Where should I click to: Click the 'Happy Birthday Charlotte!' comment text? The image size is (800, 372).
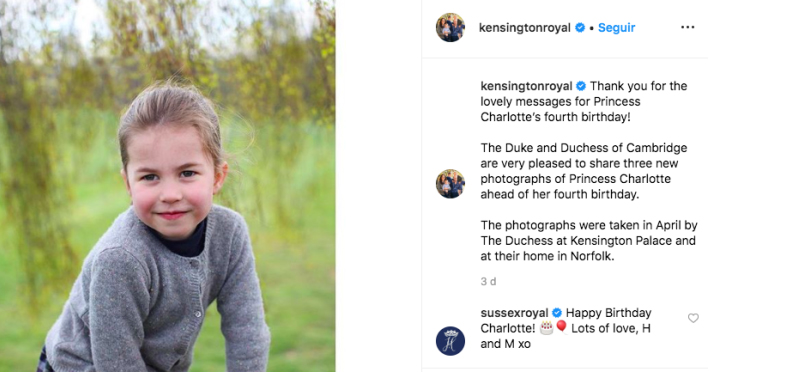click(566, 328)
